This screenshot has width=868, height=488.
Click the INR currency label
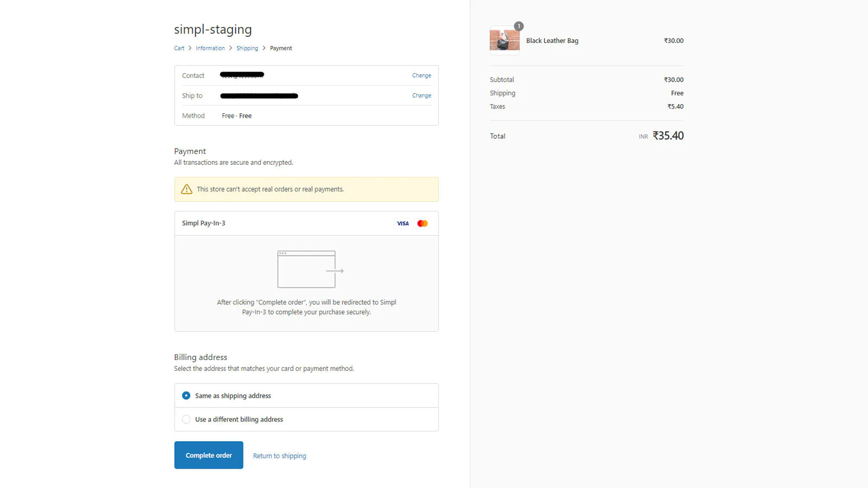643,137
